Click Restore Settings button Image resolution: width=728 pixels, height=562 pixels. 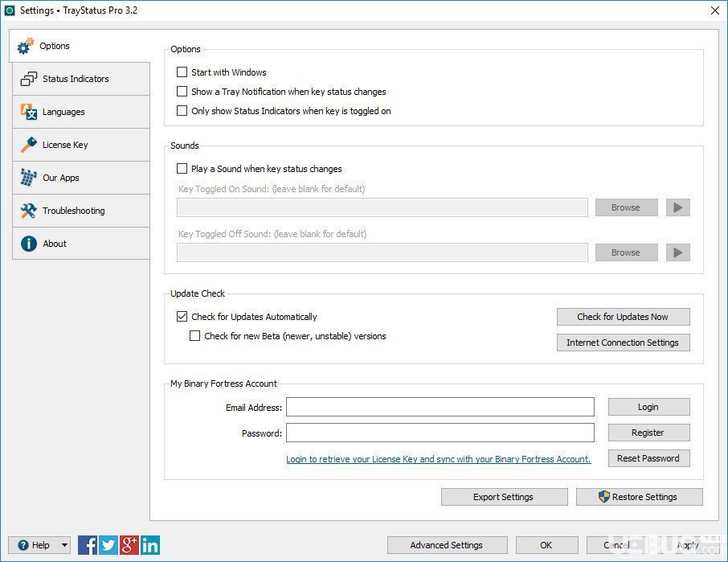pos(640,497)
